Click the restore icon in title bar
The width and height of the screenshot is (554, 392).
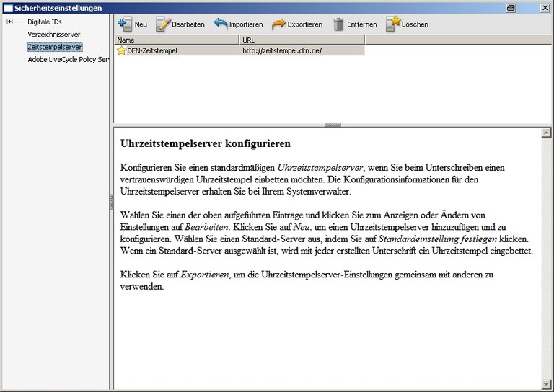(x=532, y=7)
